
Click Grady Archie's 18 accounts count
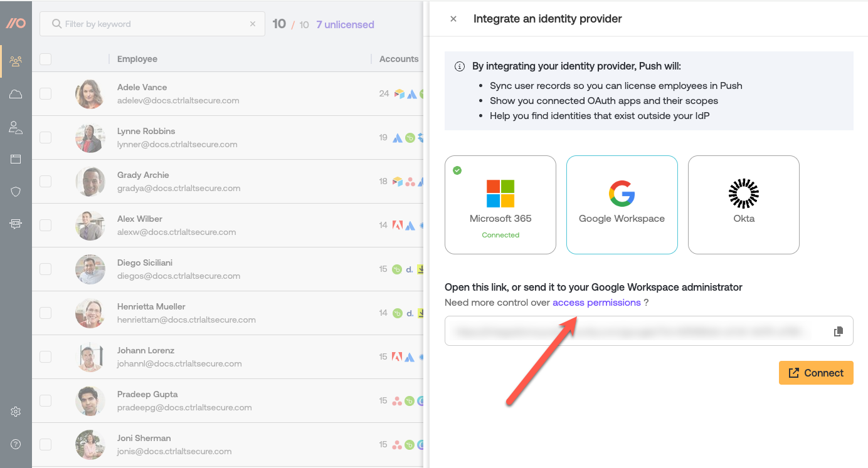383,182
